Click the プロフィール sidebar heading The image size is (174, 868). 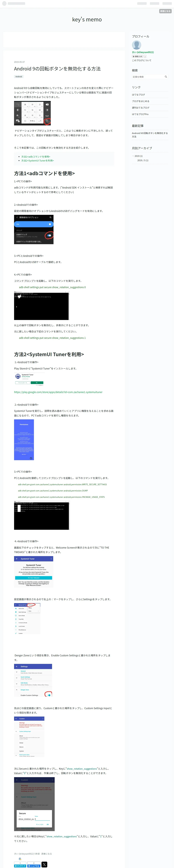pos(141,36)
